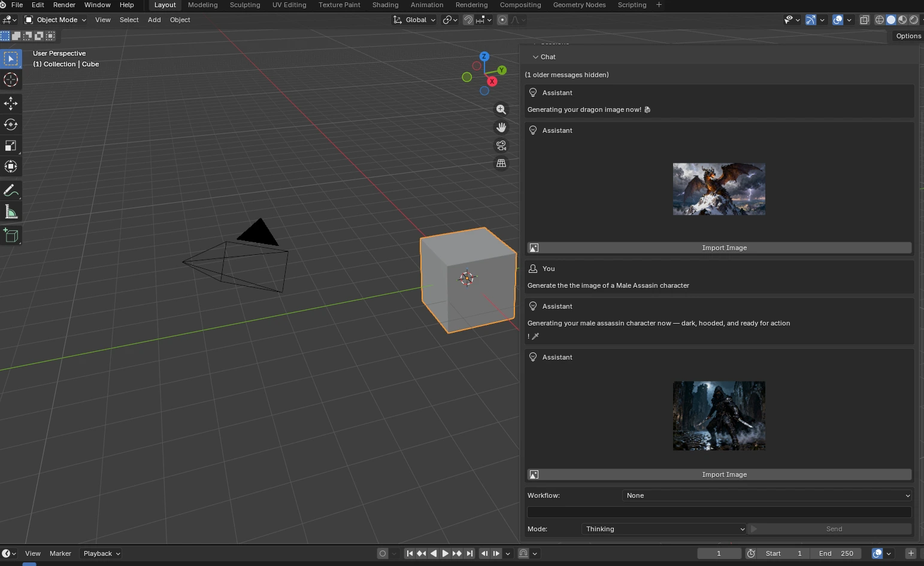The image size is (924, 566).
Task: Click the Z axis on navigation gizmo
Action: click(484, 56)
